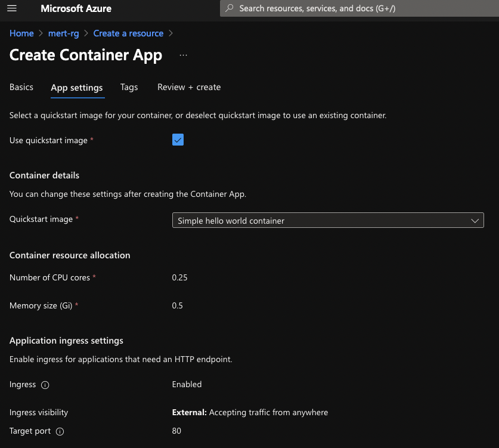499x448 pixels.
Task: Select the App settings tab
Action: [x=77, y=88]
